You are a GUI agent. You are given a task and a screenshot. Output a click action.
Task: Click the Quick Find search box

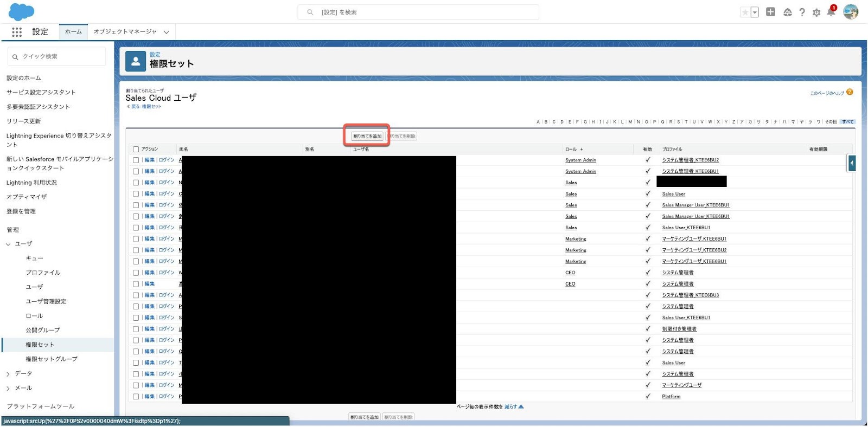[x=57, y=56]
